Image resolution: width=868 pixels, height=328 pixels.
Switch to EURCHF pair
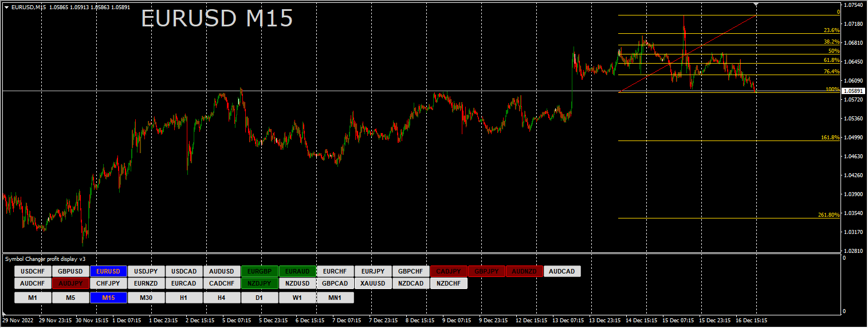[x=335, y=271]
